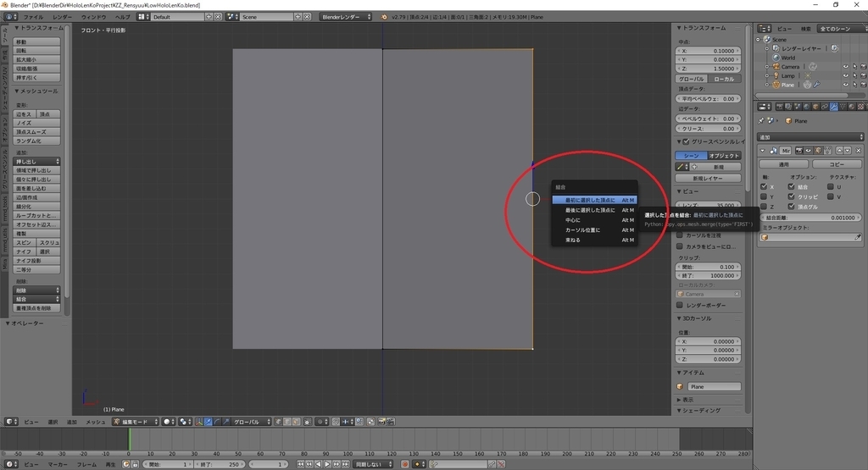
Task: Open the render camera tab in Properties
Action: 780,106
